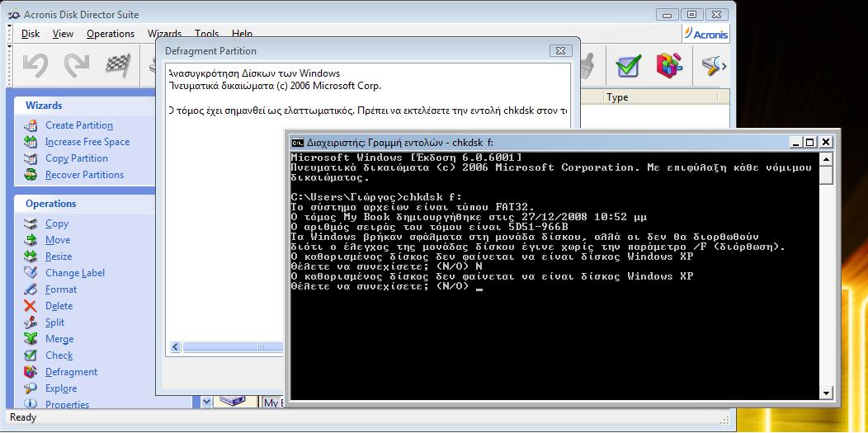Click the Resize operation icon
868x433 pixels.
31,257
